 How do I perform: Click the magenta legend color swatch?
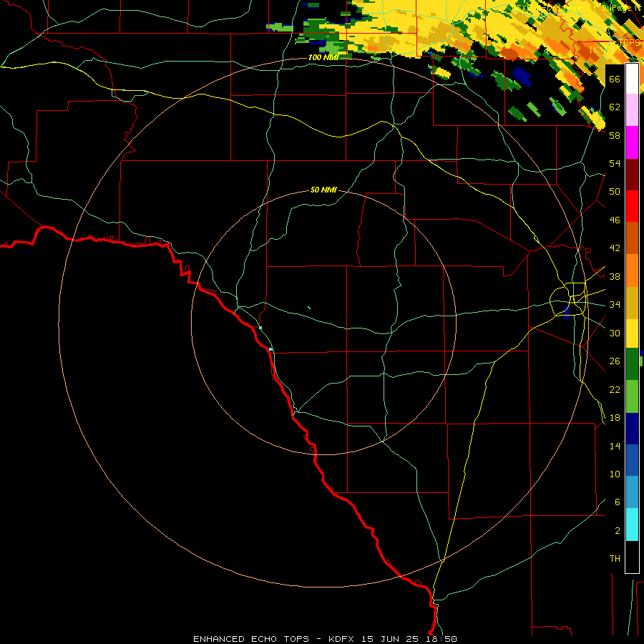pos(632,142)
